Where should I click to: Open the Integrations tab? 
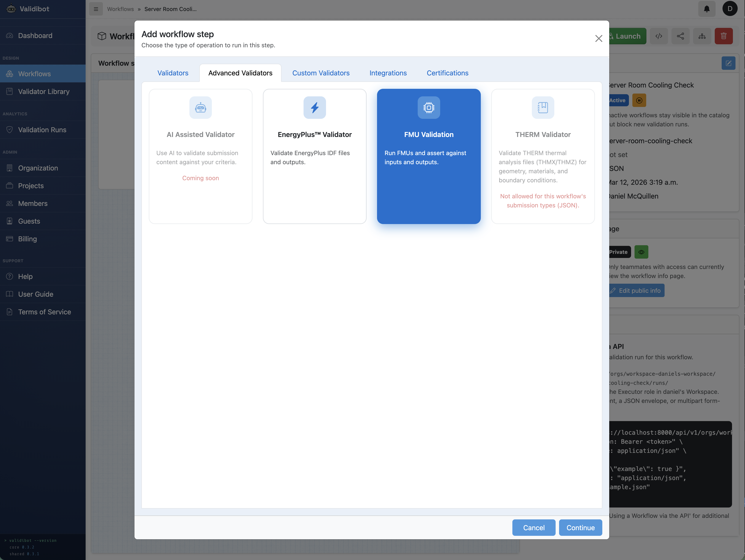388,73
